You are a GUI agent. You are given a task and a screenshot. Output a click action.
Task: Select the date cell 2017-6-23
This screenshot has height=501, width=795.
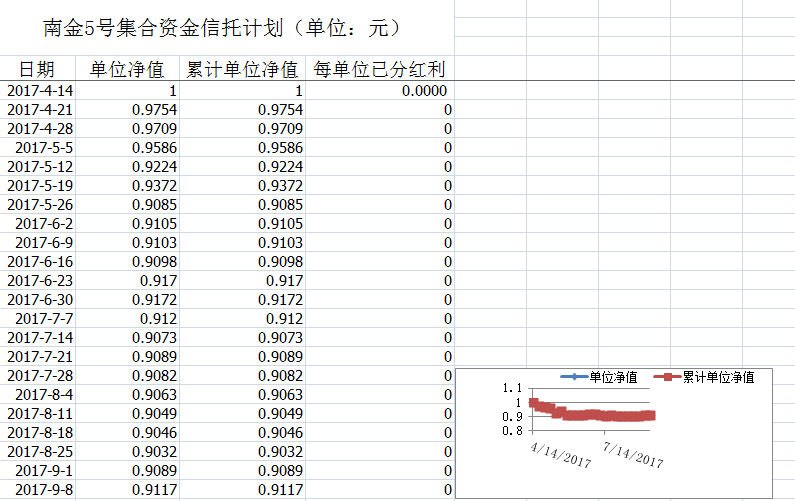tap(40, 281)
